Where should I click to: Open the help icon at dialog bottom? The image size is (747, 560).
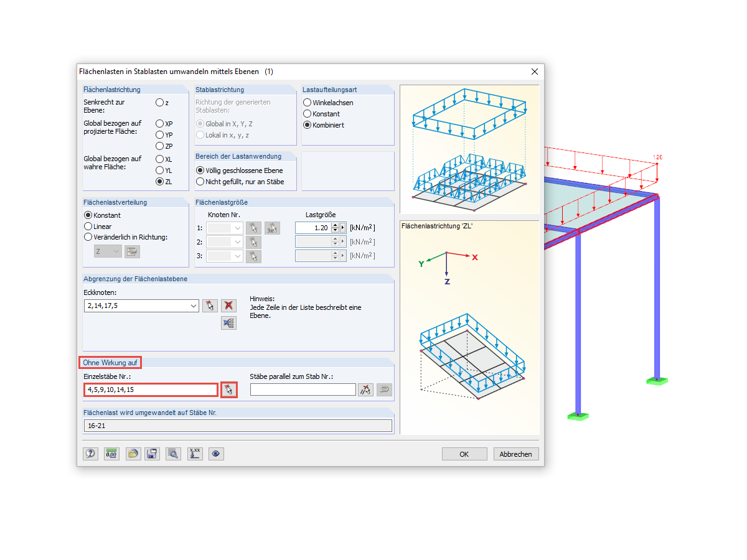point(90,454)
